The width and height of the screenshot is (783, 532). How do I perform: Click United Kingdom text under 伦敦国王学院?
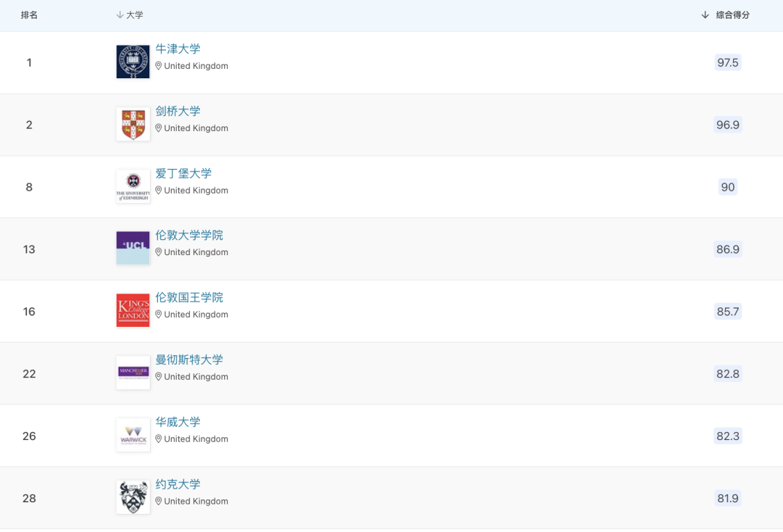(x=196, y=315)
